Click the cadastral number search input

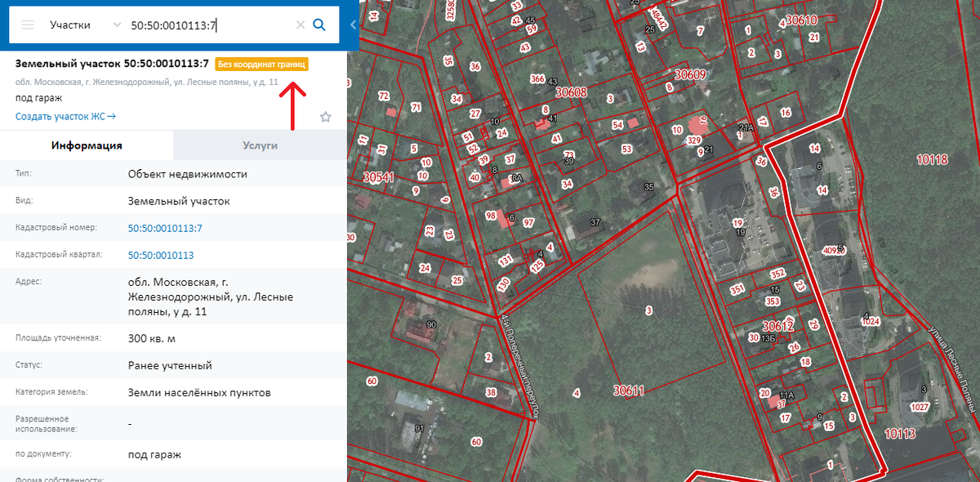[x=210, y=25]
